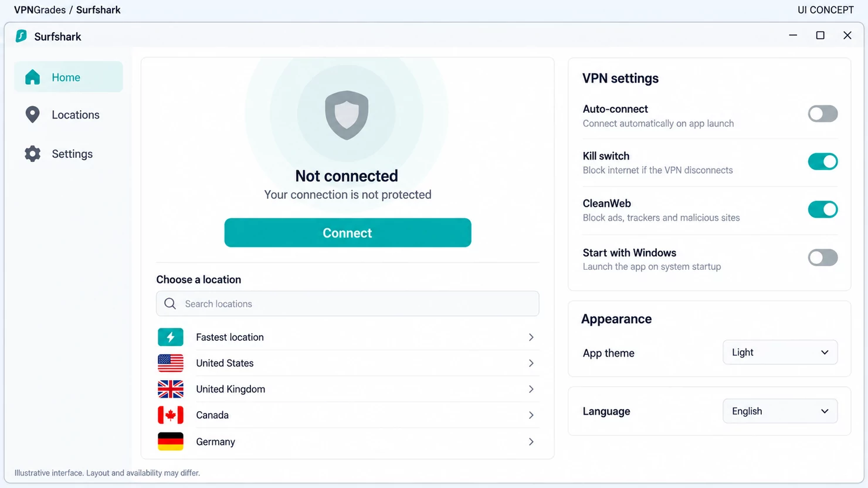Click the Connect button

pyautogui.click(x=348, y=233)
